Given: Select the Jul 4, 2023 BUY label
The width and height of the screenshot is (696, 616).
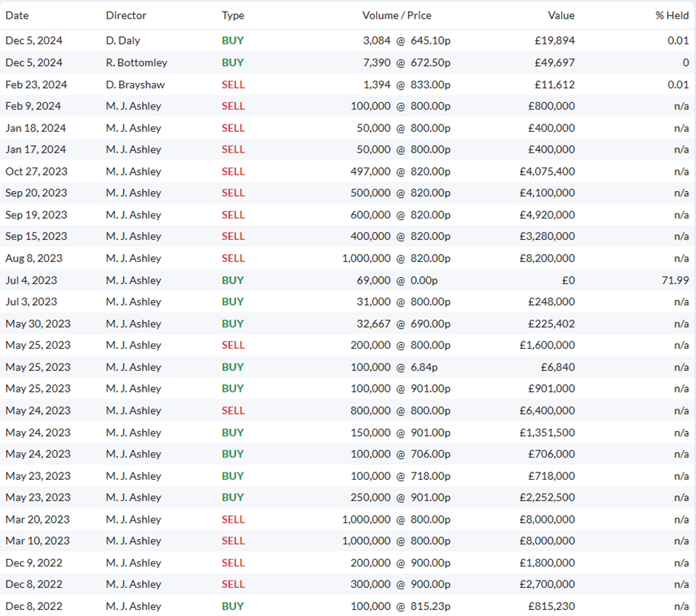Looking at the screenshot, I should [x=232, y=280].
